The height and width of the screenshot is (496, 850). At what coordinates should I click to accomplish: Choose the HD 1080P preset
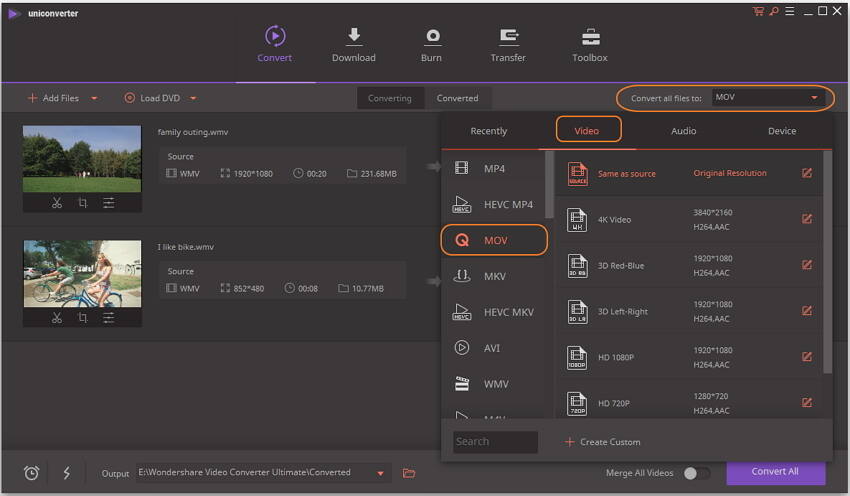tap(689, 357)
